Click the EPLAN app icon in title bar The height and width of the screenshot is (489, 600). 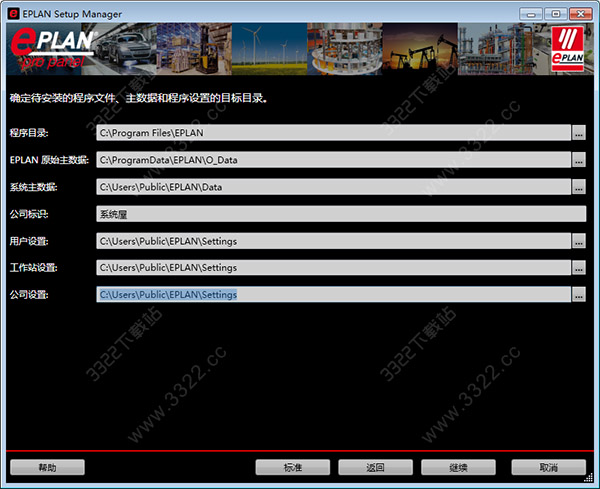pos(13,14)
